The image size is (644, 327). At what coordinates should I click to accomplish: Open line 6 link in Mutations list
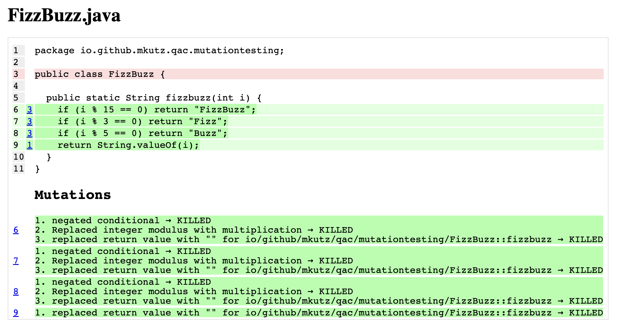point(16,230)
